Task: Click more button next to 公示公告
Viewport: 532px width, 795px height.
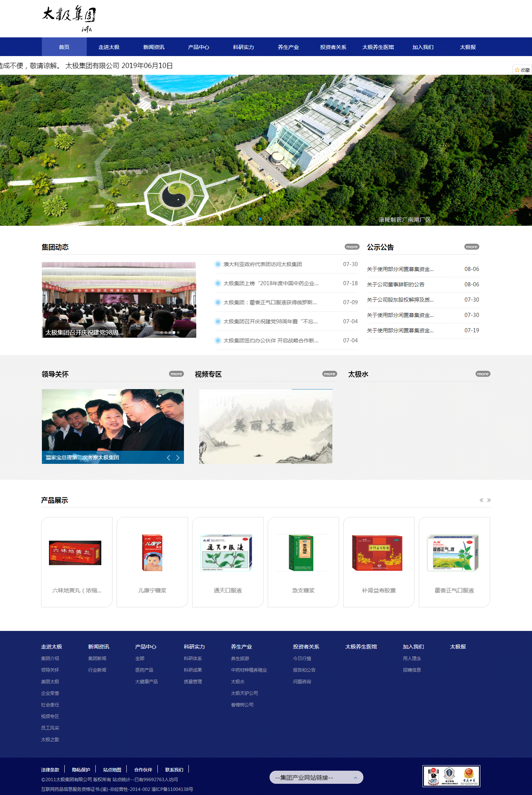Action: pos(471,247)
